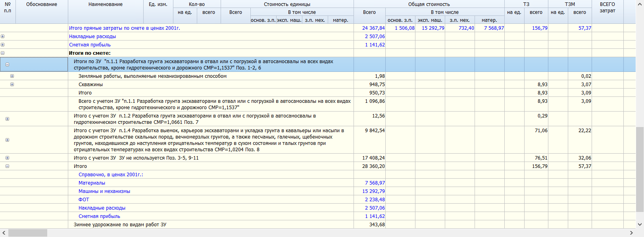
Task: Expand Земляные работы механизированным способом row
Action: tap(12, 76)
